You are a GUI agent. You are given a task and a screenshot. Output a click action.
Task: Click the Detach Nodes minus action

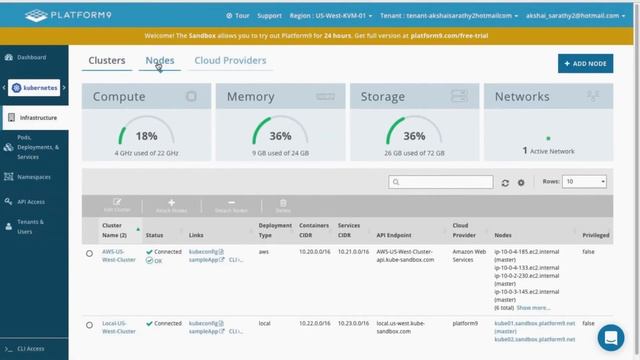(x=231, y=206)
